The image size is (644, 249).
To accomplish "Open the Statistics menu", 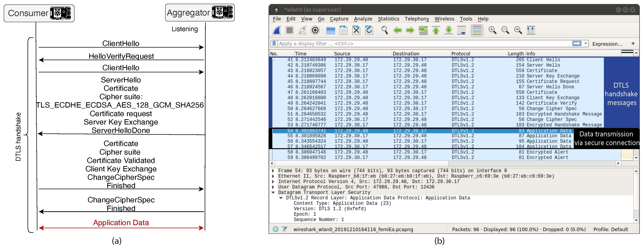I will pos(388,19).
